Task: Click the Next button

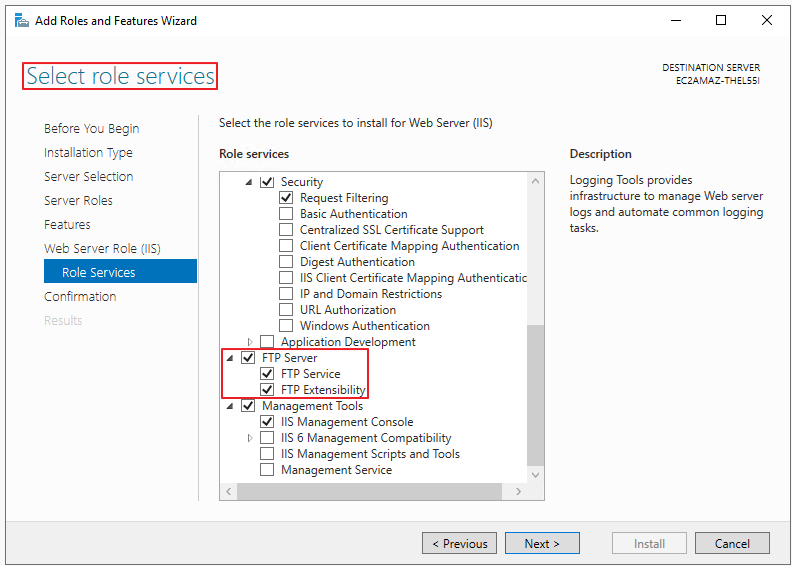Action: [x=542, y=543]
